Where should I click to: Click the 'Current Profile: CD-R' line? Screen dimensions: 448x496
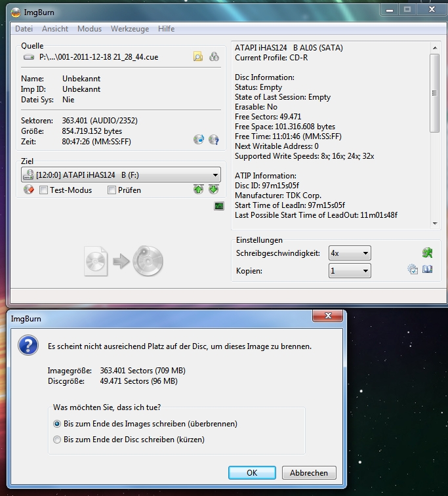[271, 58]
